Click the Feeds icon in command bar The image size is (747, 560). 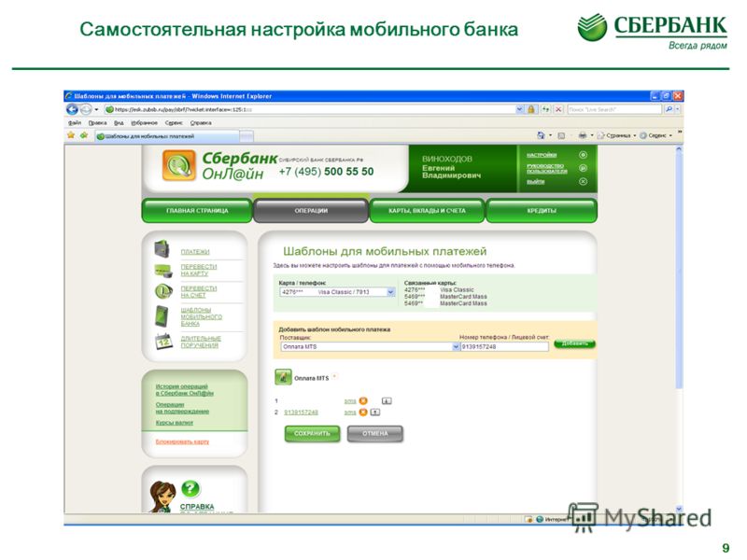pyautogui.click(x=561, y=135)
